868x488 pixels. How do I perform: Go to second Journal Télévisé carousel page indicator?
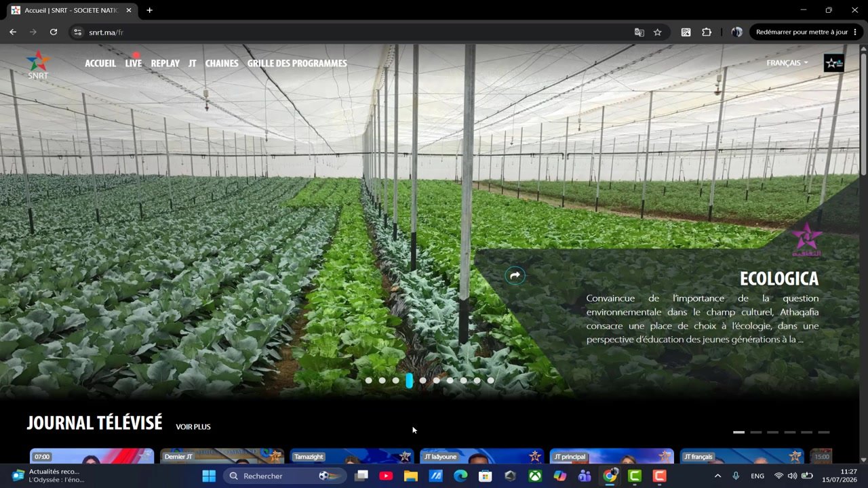pyautogui.click(x=755, y=432)
